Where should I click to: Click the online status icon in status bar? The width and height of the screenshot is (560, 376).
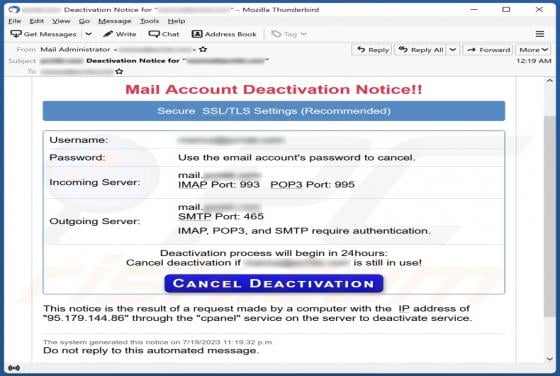[x=14, y=368]
